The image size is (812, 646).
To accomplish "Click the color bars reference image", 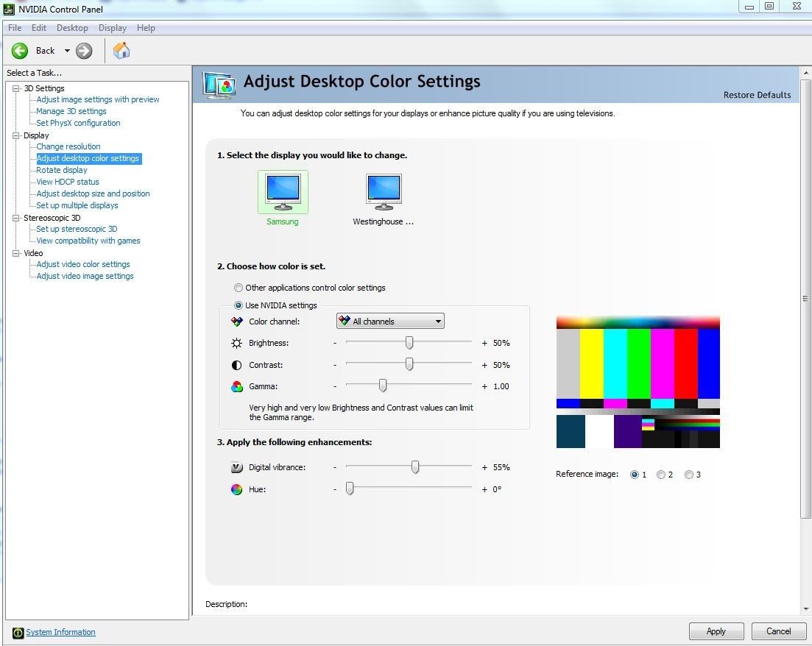I will coord(638,382).
